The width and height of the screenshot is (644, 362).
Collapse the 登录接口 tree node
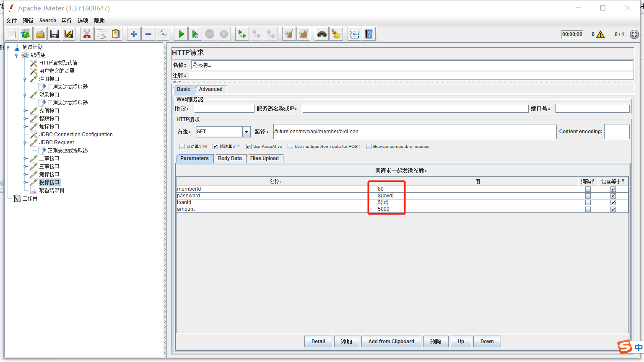pyautogui.click(x=25, y=95)
